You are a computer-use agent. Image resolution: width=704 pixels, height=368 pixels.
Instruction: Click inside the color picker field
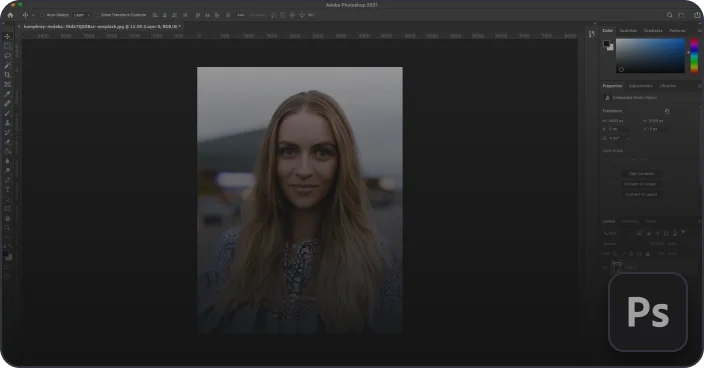(650, 56)
